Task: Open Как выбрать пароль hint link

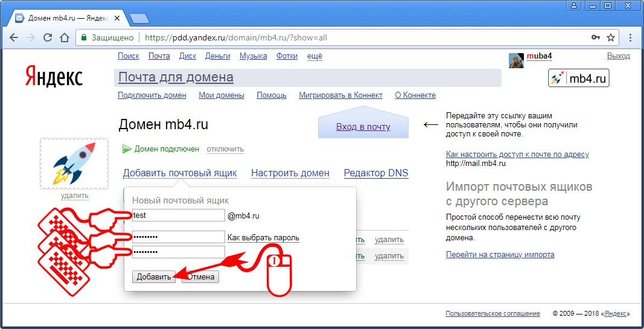Action: click(x=263, y=238)
